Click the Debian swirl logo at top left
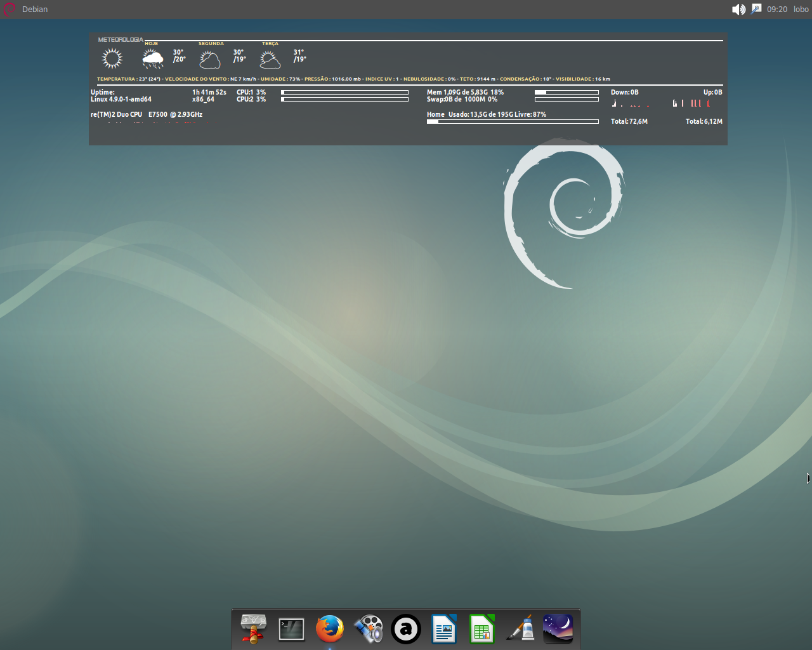 click(9, 9)
